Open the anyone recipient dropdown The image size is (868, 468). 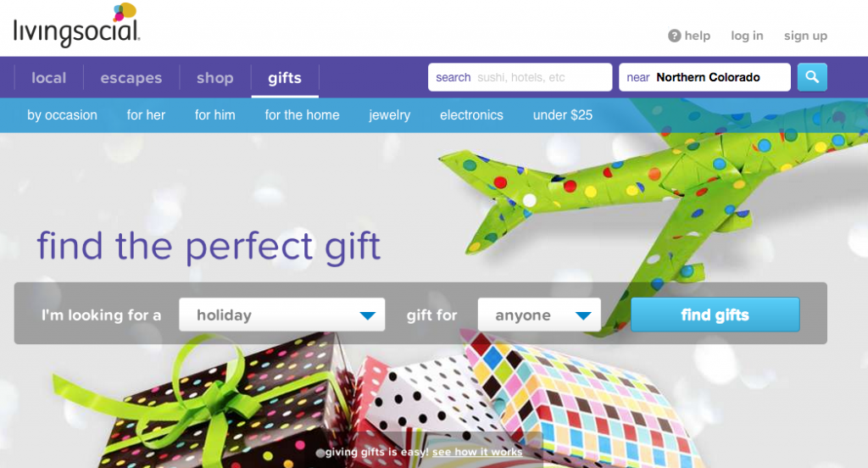point(539,315)
